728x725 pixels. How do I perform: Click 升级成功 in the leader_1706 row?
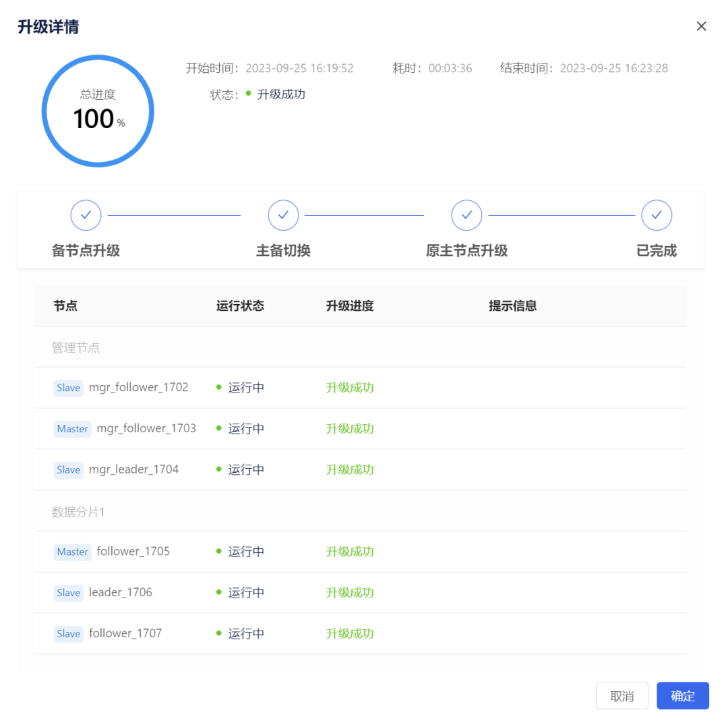(x=350, y=593)
